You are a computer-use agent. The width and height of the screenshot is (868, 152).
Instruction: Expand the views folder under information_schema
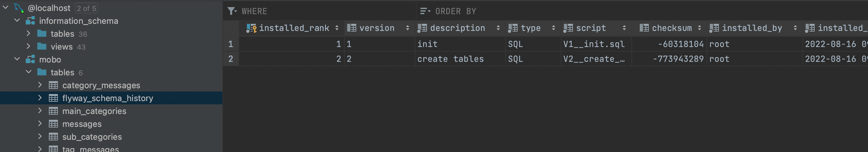pyautogui.click(x=29, y=46)
